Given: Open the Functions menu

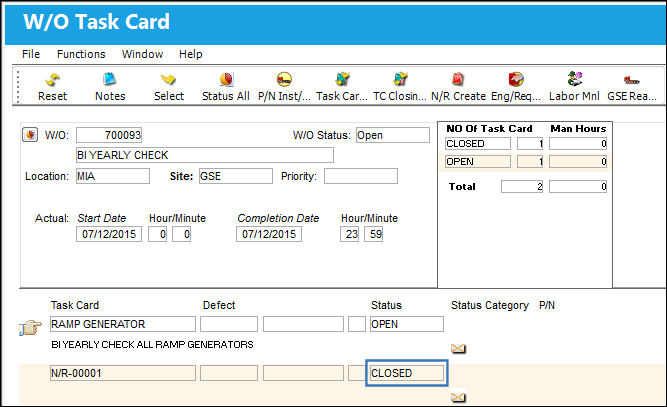Looking at the screenshot, I should tap(81, 54).
